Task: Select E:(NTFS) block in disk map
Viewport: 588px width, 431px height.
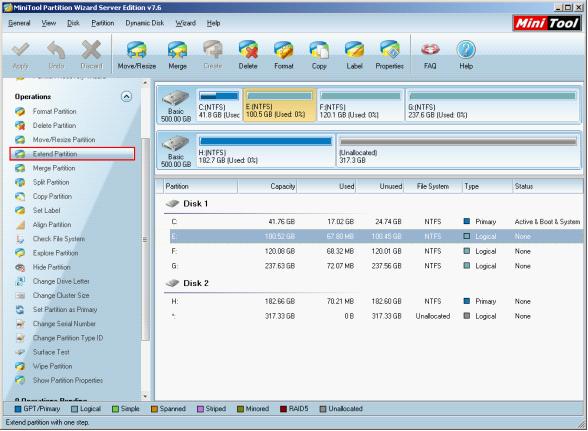Action: [x=280, y=105]
